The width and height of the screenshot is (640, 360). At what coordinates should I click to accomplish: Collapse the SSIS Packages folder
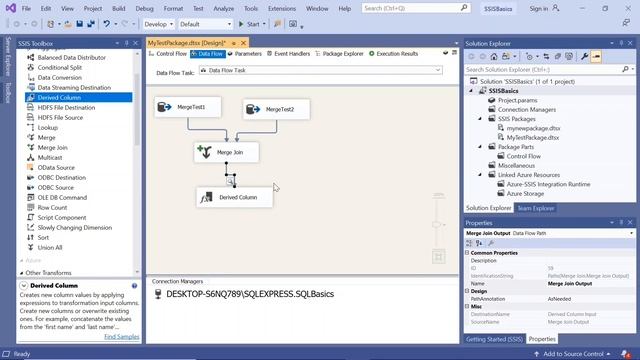[x=480, y=119]
